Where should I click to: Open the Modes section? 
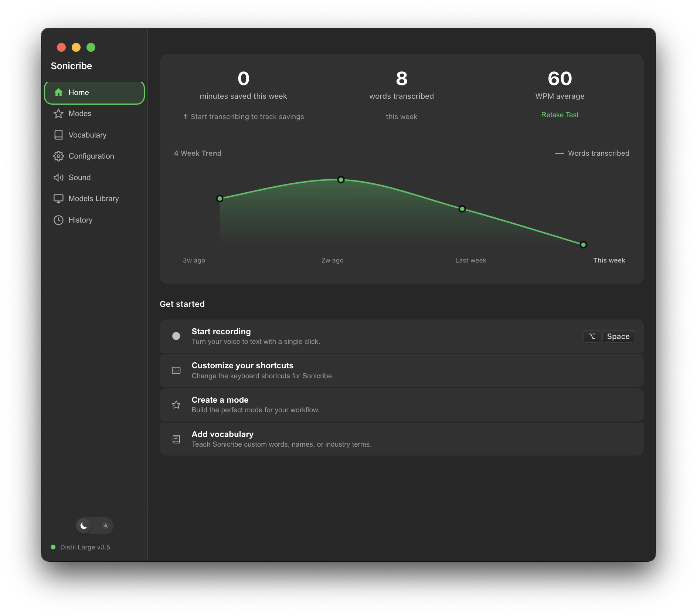pyautogui.click(x=94, y=114)
